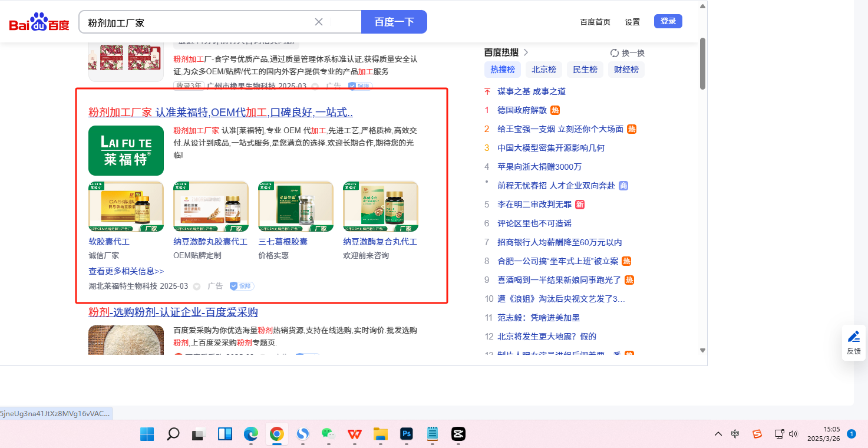Open the 三七葛根胶囊 product thumbnail
This screenshot has width=868, height=448.
[296, 206]
